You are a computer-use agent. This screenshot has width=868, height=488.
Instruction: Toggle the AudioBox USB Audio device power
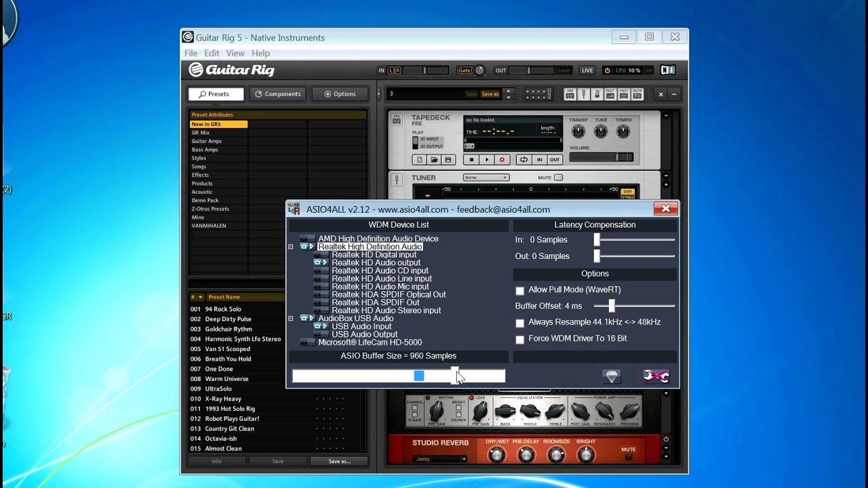[307, 318]
